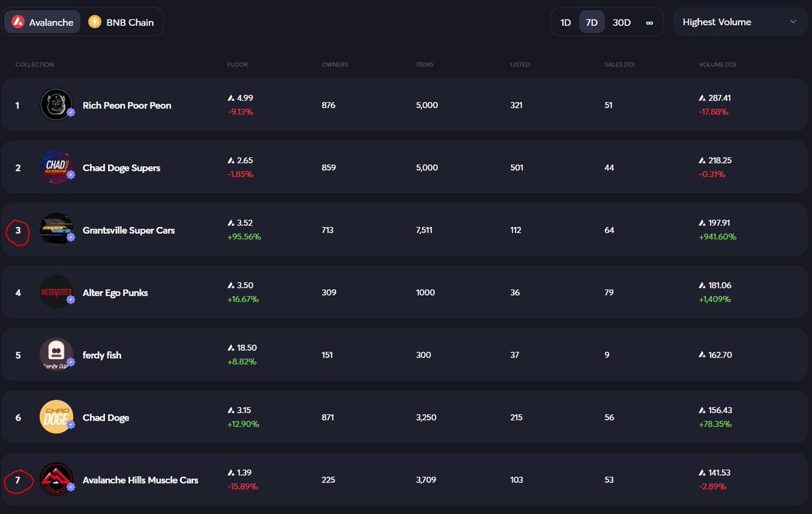Select the 30D time range
The image size is (812, 514).
(x=622, y=22)
